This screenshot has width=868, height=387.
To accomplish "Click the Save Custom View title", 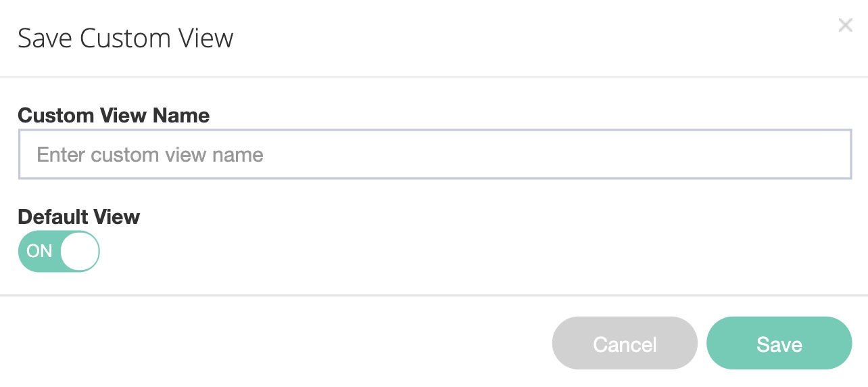I will coord(126,38).
